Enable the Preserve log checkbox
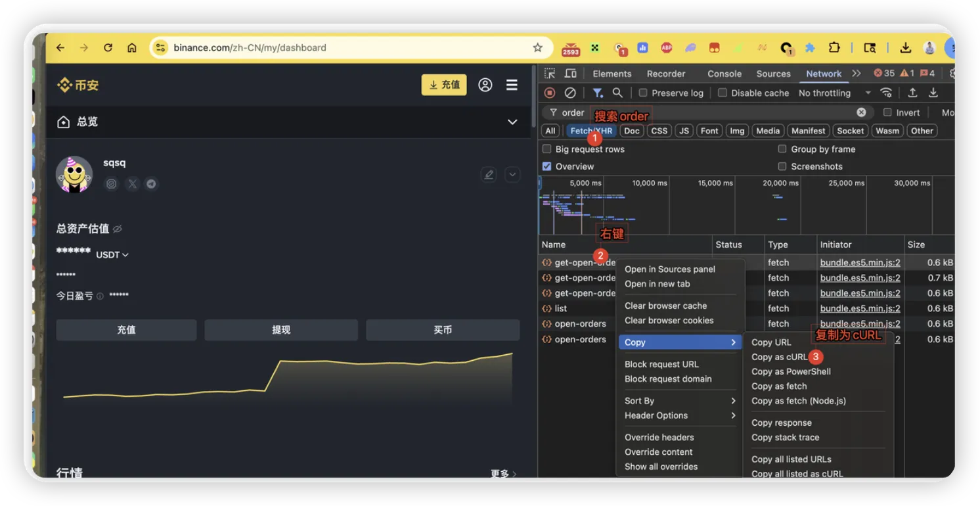The height and width of the screenshot is (506, 980). (x=643, y=93)
